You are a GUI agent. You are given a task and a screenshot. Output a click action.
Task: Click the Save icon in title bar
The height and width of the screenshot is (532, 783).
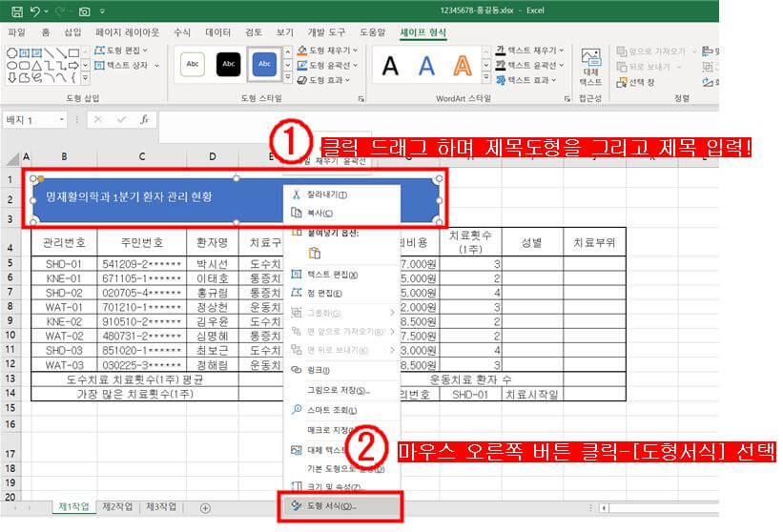tap(17, 11)
